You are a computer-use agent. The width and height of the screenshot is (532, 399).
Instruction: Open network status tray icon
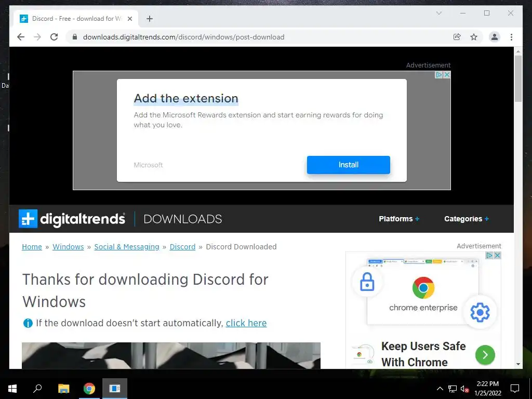point(453,389)
